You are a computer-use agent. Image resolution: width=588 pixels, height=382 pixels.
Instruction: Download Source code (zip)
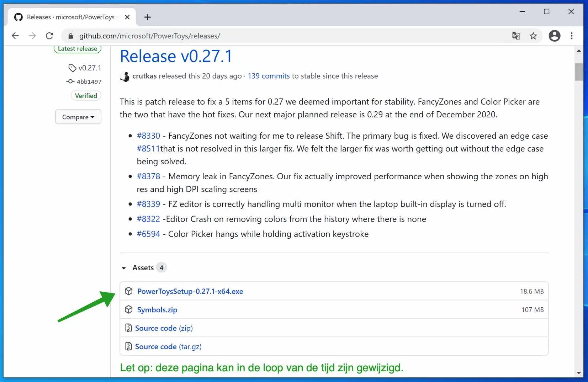[164, 328]
